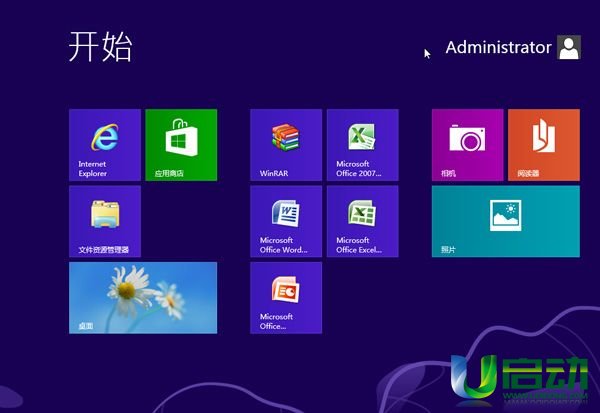Go to the 桌面 desktop tile with daisies
The image size is (600, 413).
(143, 298)
